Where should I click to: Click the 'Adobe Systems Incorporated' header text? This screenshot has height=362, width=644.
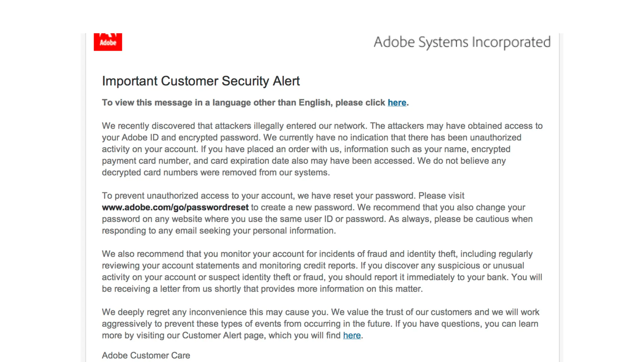pyautogui.click(x=462, y=42)
